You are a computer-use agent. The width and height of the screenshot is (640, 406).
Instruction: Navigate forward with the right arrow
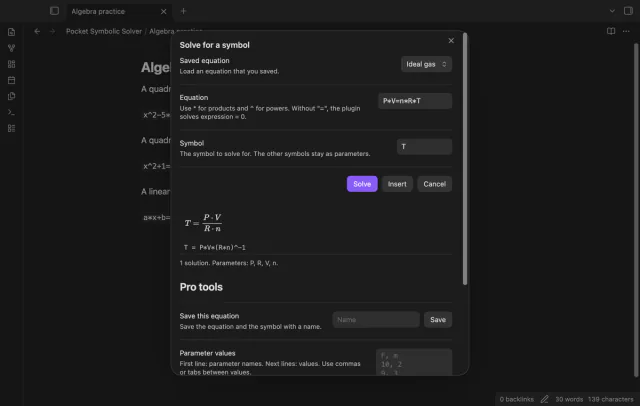tap(52, 31)
